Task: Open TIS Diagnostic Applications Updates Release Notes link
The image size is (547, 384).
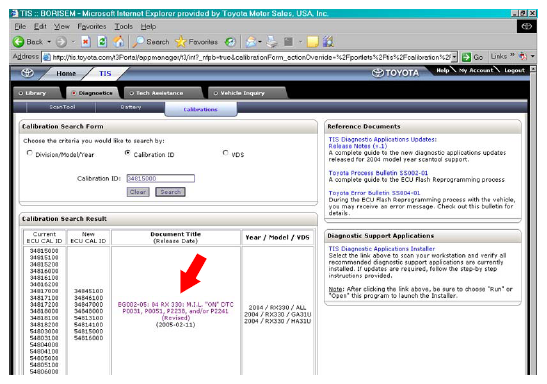Action: click(x=382, y=143)
